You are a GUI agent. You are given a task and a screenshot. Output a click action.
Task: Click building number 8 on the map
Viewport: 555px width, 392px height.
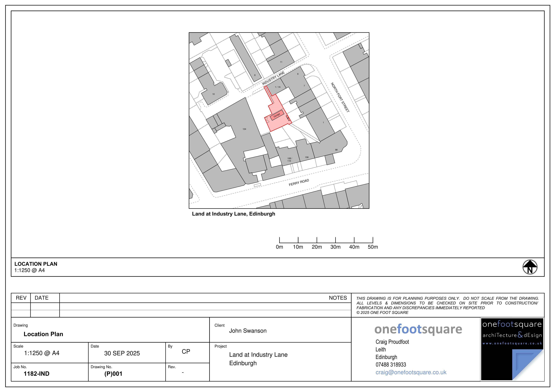pos(255,75)
